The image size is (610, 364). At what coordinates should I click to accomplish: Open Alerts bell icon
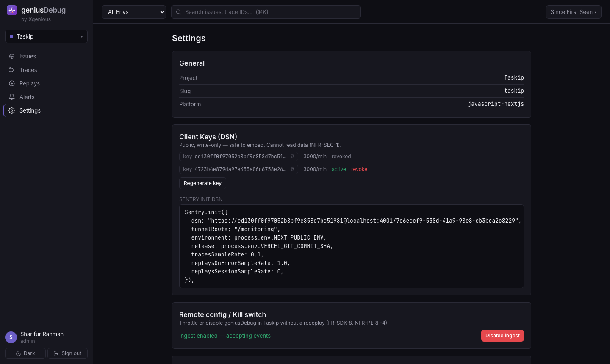(12, 97)
